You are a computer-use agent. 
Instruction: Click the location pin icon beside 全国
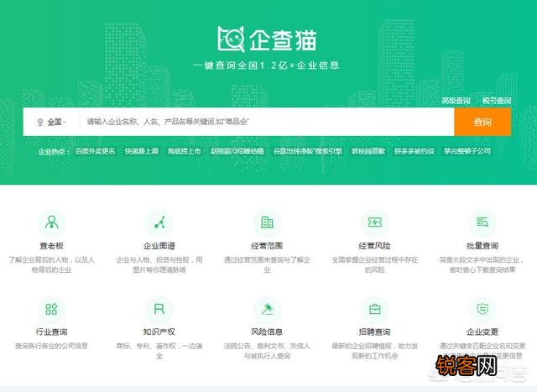[40, 122]
